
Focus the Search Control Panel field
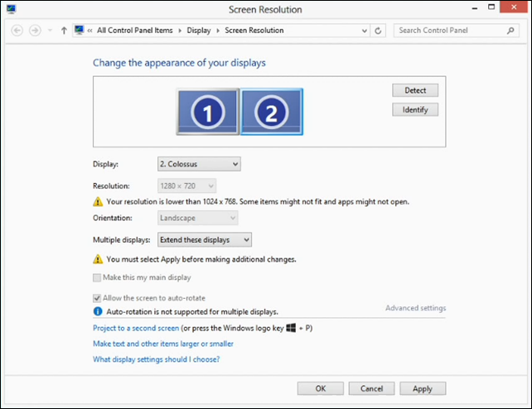click(457, 31)
